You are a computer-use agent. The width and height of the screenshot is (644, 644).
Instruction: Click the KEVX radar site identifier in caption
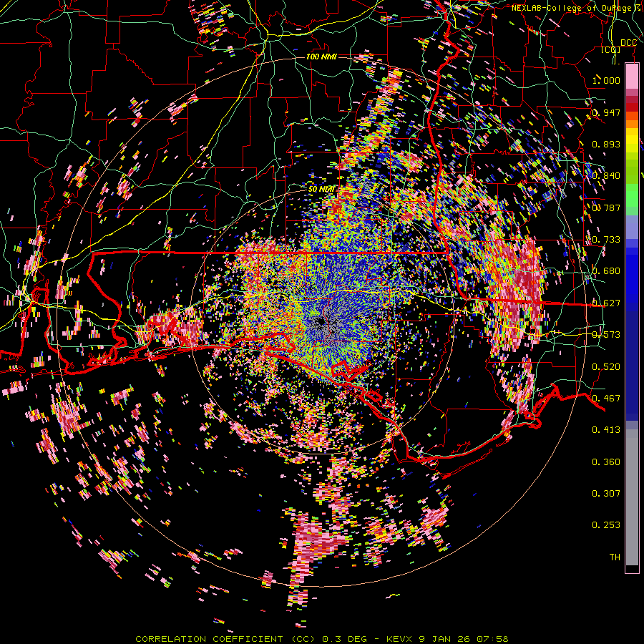point(399,639)
